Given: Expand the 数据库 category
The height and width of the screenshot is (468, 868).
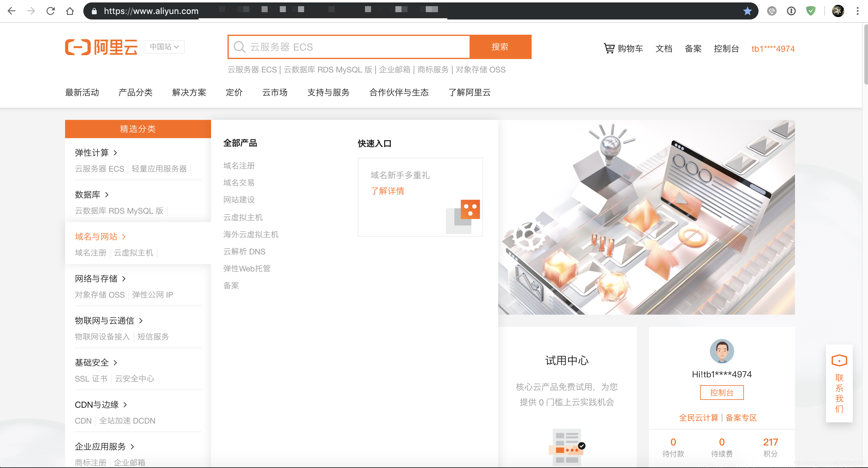Looking at the screenshot, I should click(92, 194).
